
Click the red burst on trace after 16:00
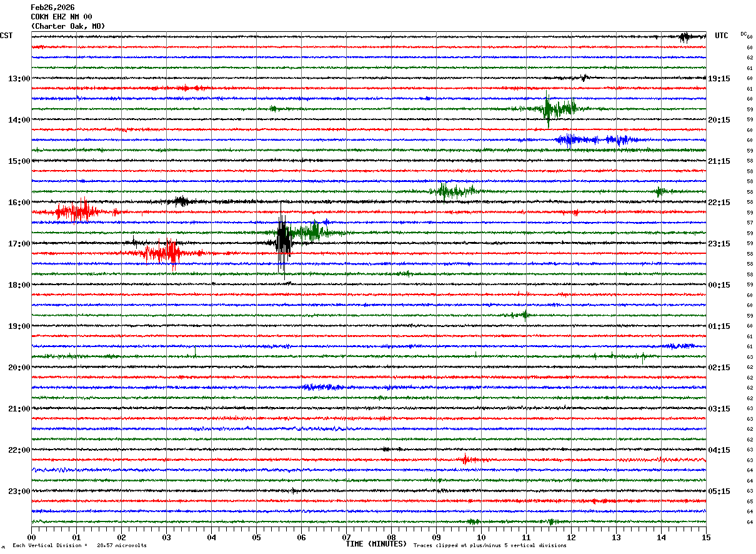point(78,211)
